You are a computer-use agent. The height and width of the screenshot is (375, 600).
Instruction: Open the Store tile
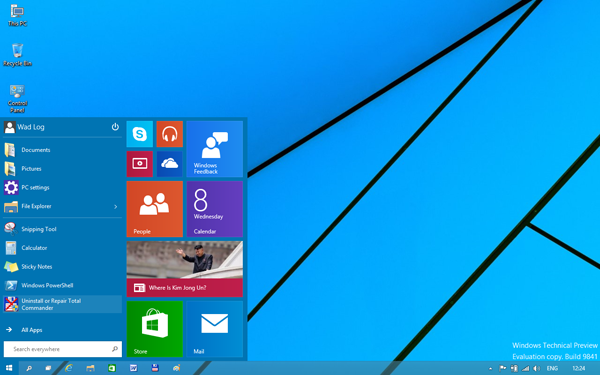click(155, 329)
